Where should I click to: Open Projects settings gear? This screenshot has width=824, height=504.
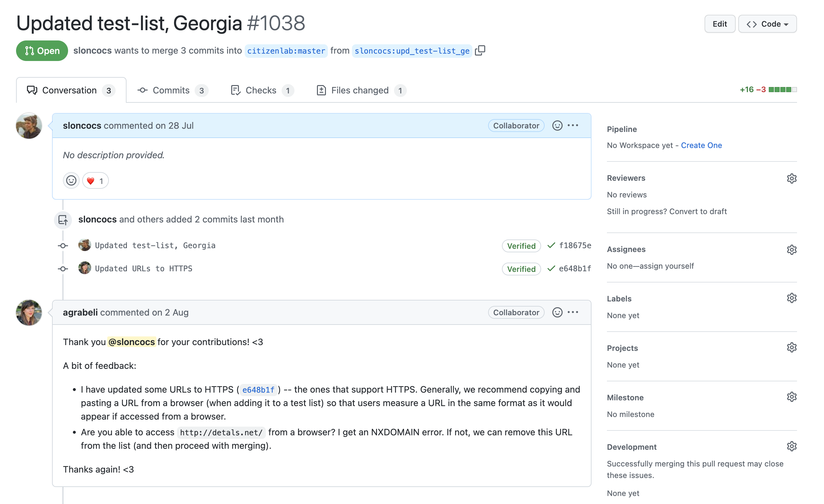[792, 348]
